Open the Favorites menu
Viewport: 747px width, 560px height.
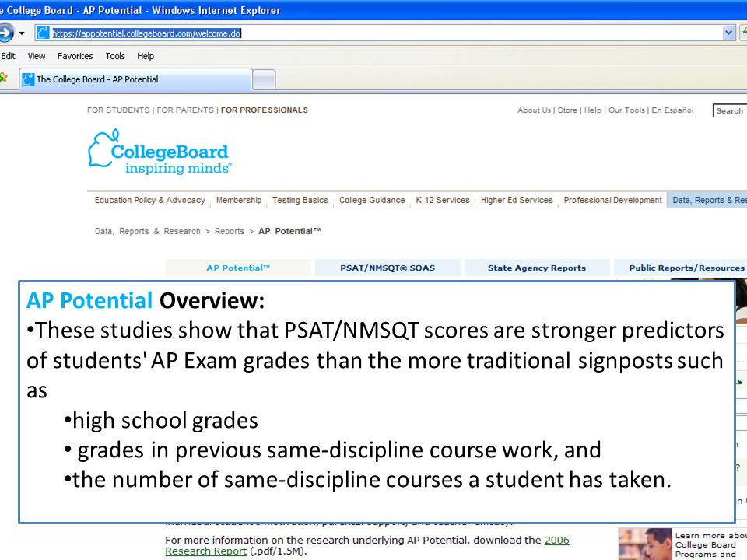tap(75, 56)
